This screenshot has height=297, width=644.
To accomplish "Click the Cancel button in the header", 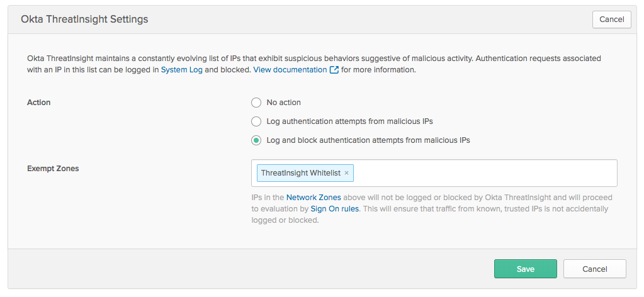I will 611,20.
